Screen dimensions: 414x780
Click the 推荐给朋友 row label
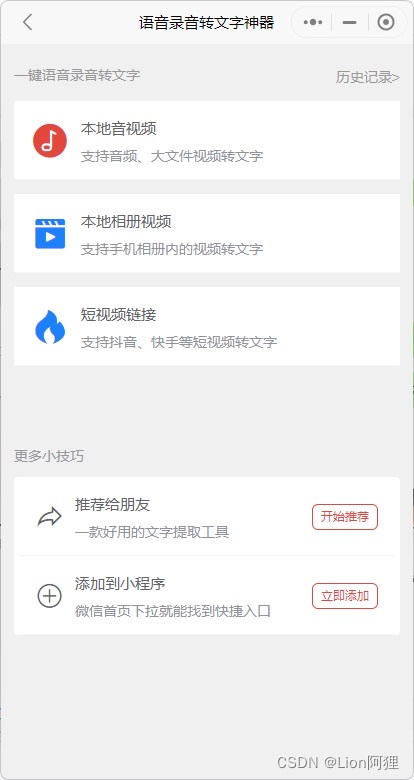[x=112, y=505]
